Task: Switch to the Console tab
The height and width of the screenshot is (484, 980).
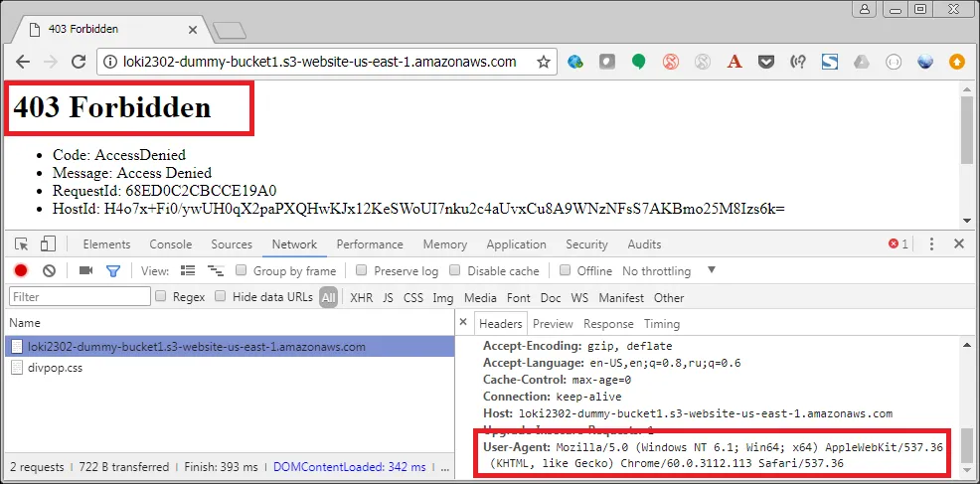Action: (x=171, y=244)
